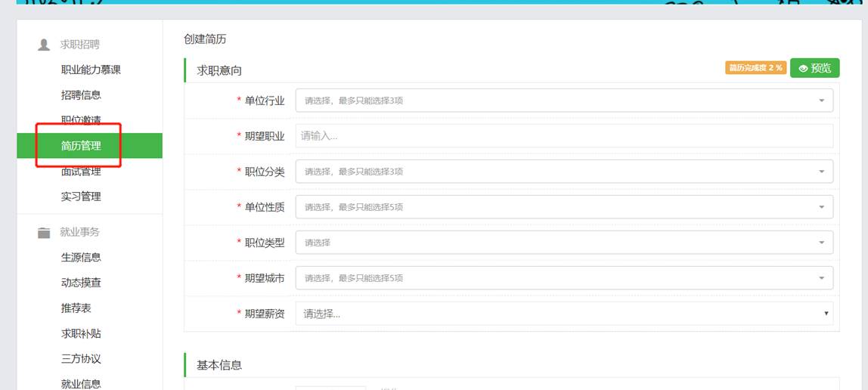The height and width of the screenshot is (390, 868).
Task: Click the folder icon beside 就业事务
Action: (44, 232)
